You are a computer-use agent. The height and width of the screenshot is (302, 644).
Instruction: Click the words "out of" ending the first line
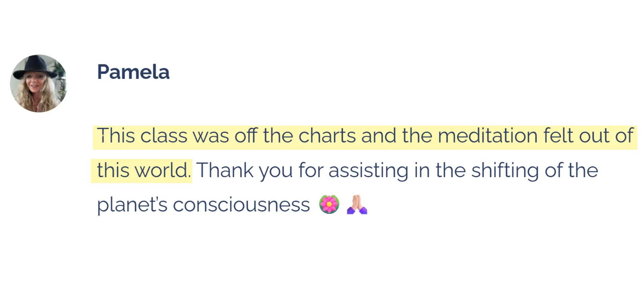click(606, 136)
